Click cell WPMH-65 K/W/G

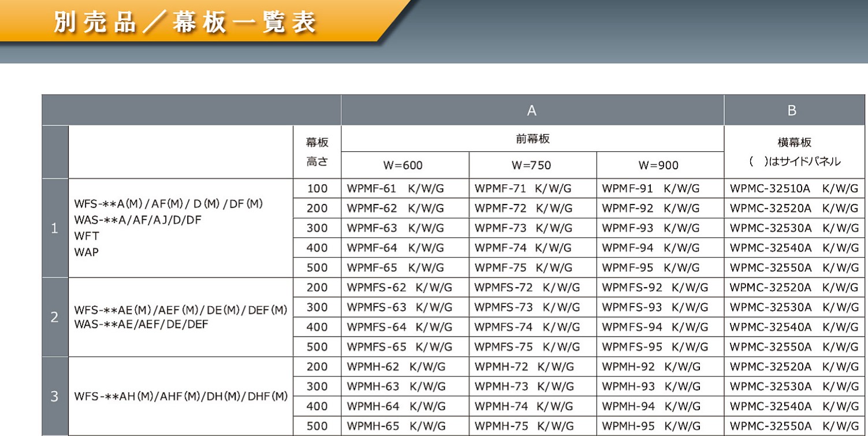point(405,426)
